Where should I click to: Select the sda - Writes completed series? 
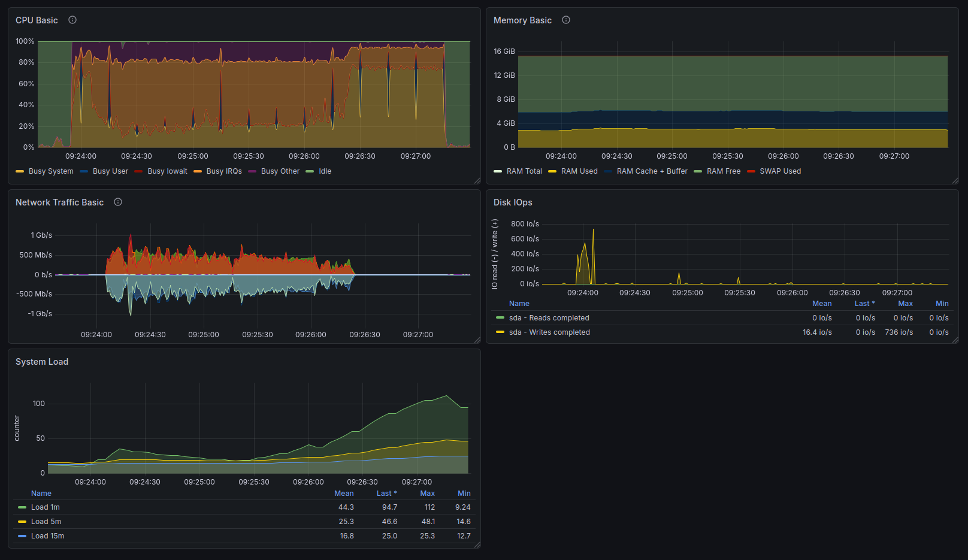point(549,332)
